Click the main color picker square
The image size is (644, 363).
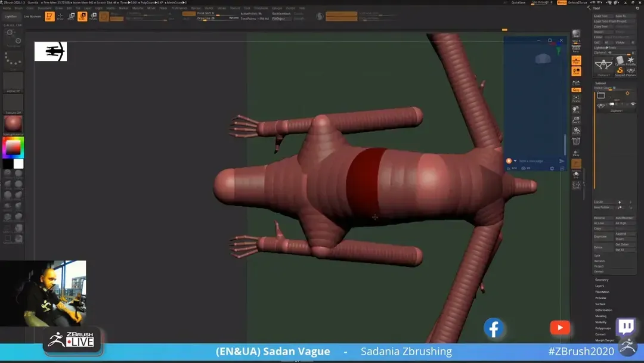pos(13,147)
